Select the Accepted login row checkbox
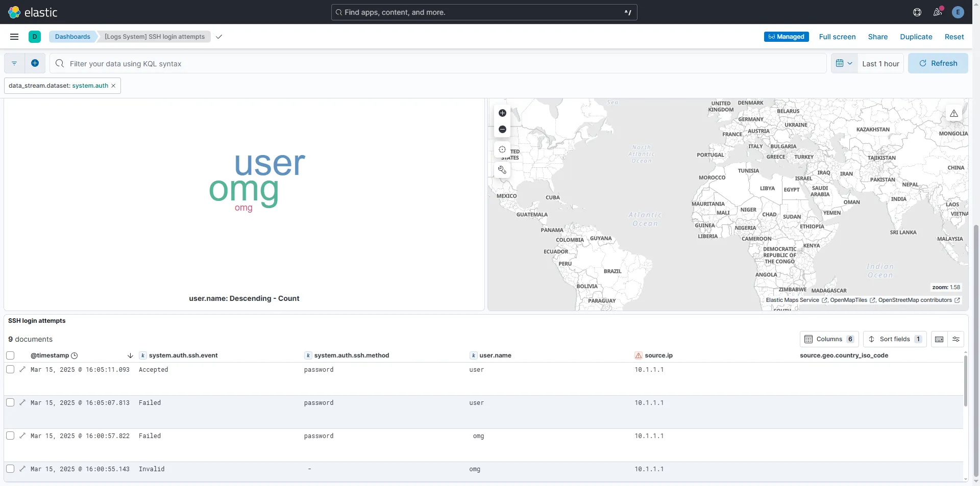 [x=10, y=369]
